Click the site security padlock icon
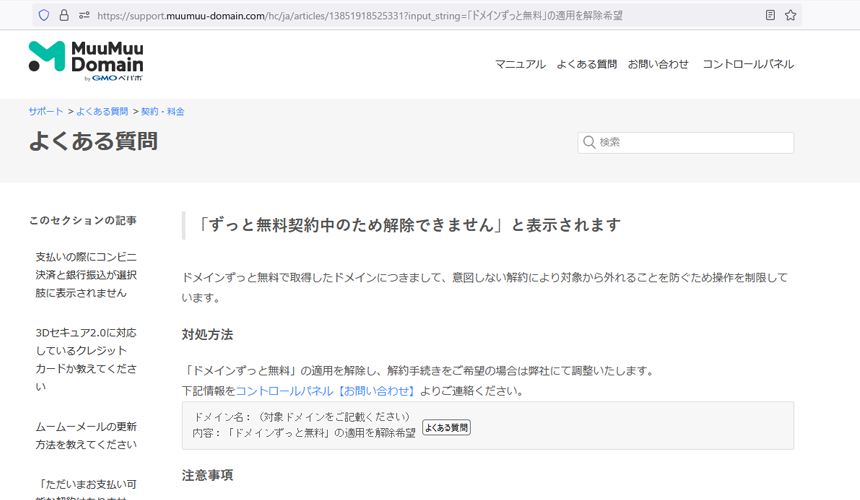860x500 pixels. 64,15
